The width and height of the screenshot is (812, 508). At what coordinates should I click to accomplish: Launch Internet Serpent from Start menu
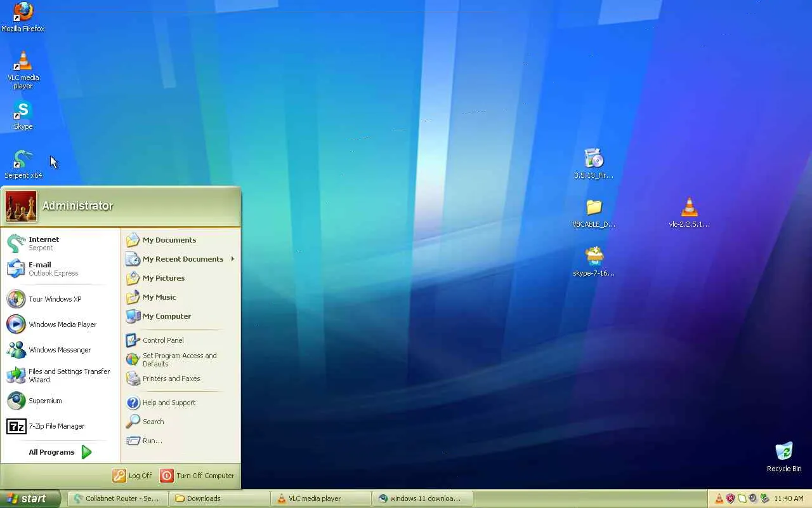coord(61,243)
